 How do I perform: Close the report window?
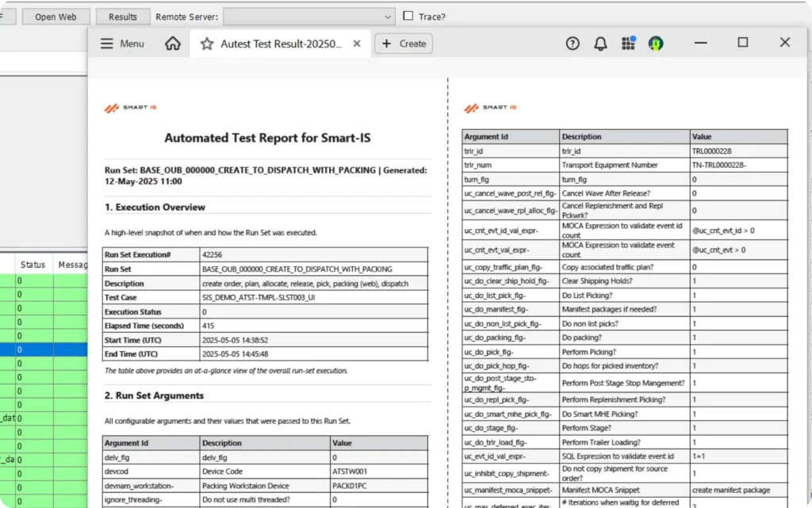784,43
